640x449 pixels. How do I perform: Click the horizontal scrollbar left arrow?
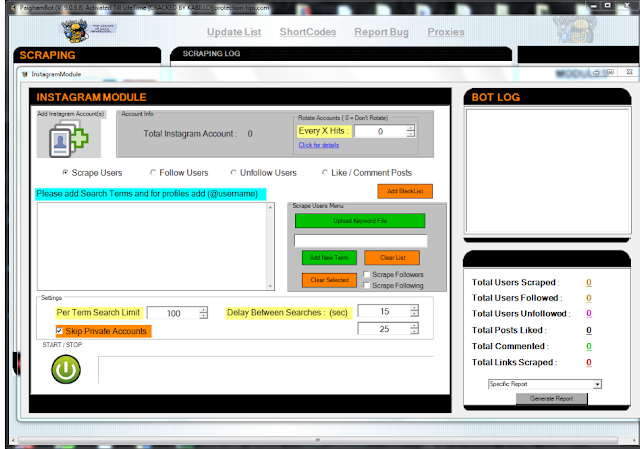click(x=13, y=440)
